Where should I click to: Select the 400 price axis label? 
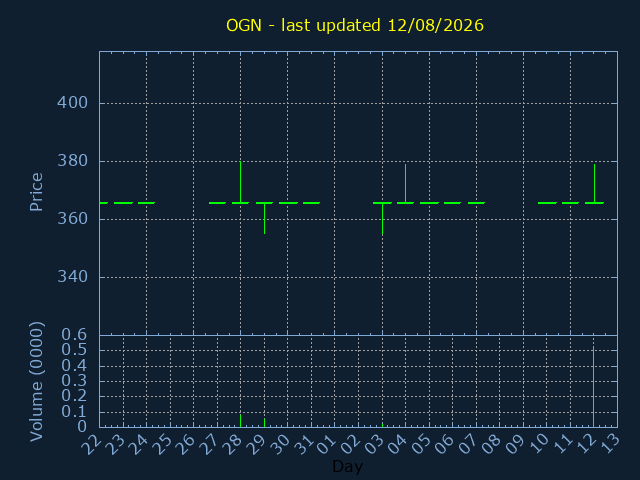72,103
